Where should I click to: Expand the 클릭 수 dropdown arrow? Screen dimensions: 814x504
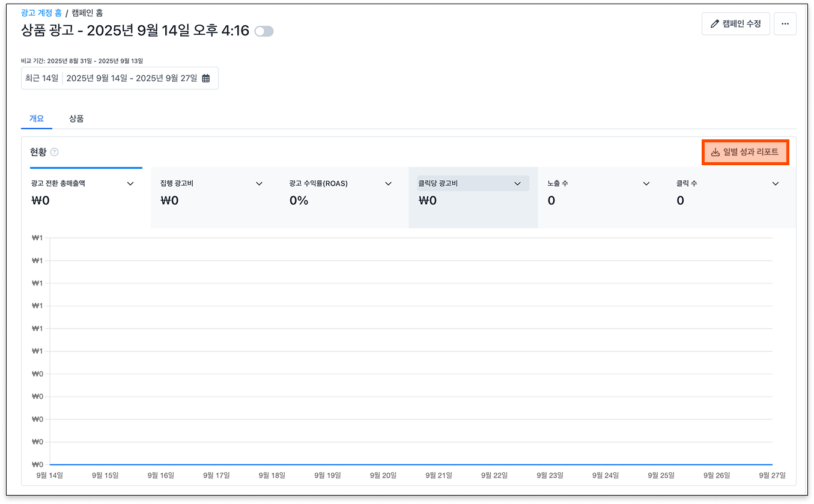(775, 184)
